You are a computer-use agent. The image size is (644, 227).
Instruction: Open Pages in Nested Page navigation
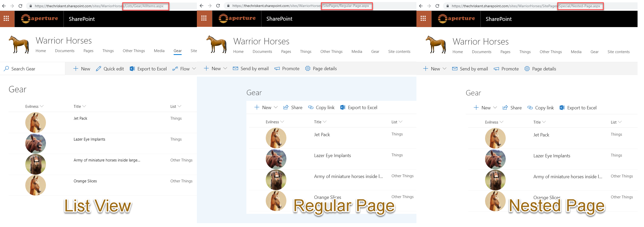(x=505, y=52)
